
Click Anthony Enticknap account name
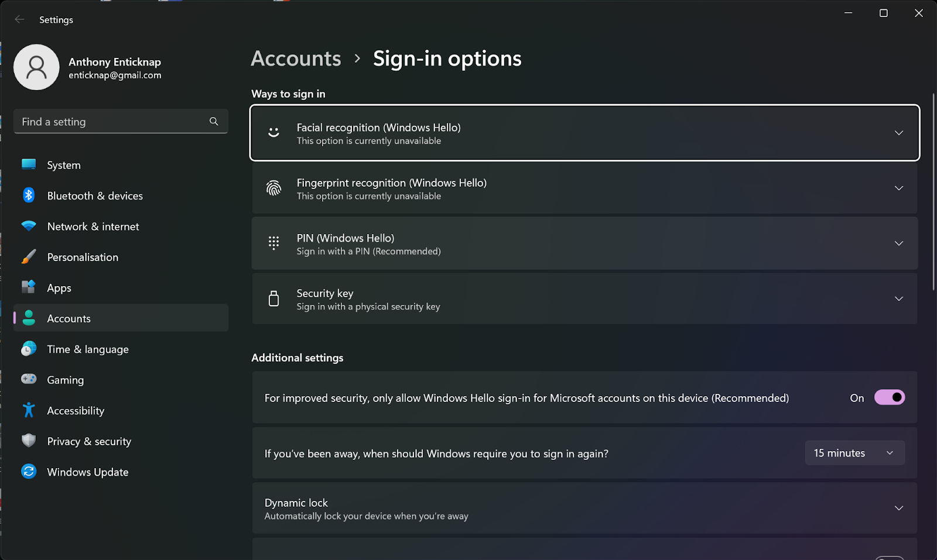[115, 61]
